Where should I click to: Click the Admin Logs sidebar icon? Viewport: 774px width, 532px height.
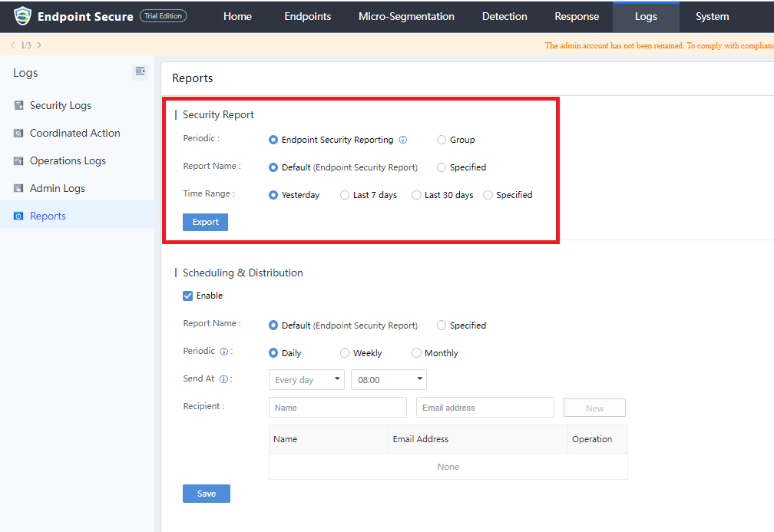pos(18,188)
